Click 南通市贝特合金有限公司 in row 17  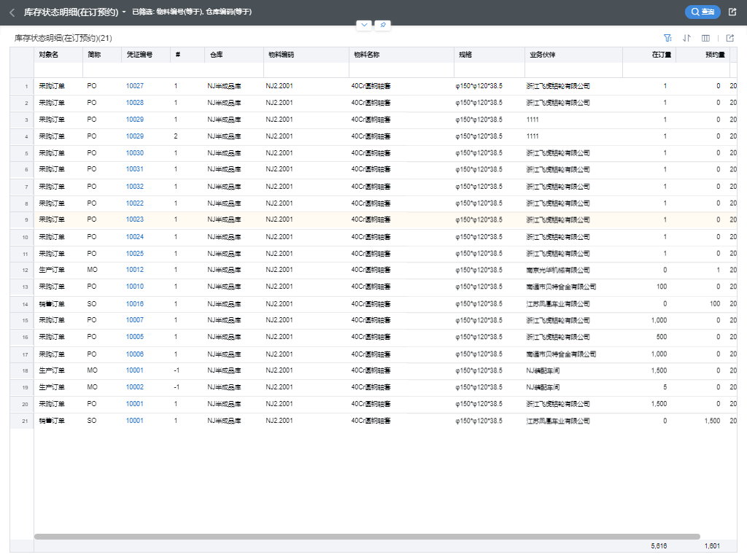[x=561, y=354]
